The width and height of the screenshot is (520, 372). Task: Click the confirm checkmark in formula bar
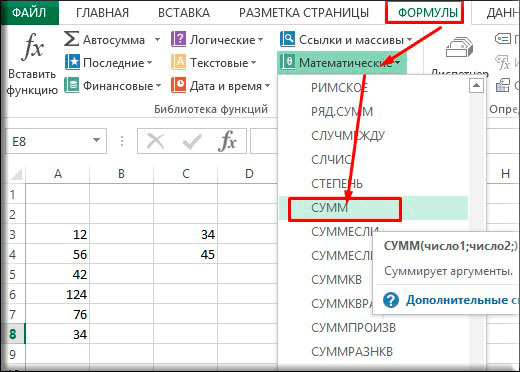192,141
